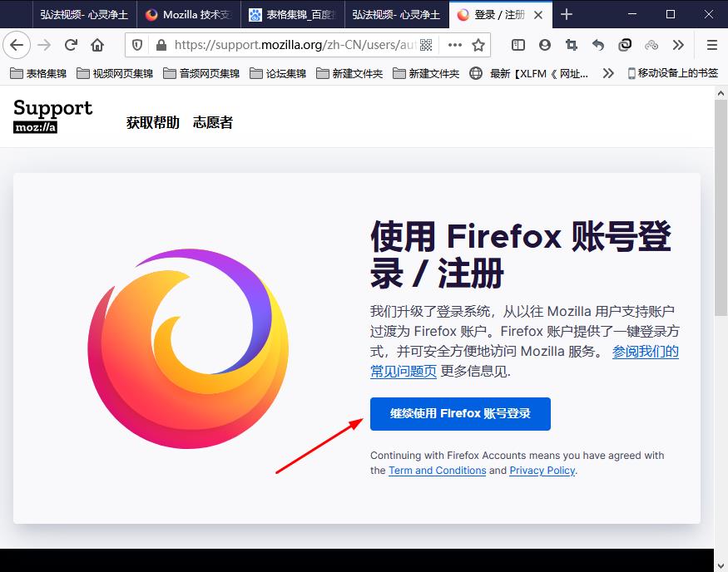Minimize the Firefox window
Image resolution: width=728 pixels, height=572 pixels.
point(631,14)
